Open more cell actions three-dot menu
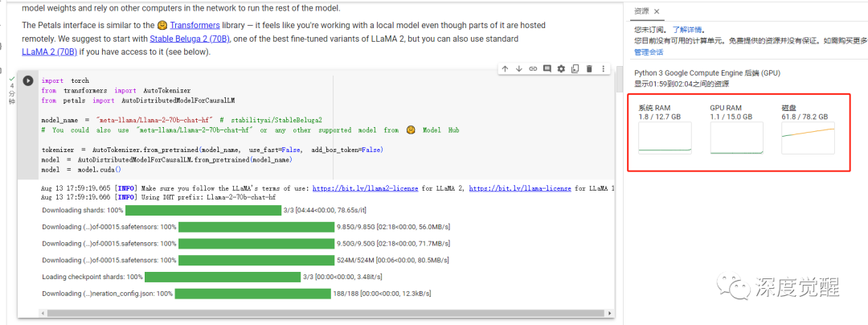 click(604, 68)
